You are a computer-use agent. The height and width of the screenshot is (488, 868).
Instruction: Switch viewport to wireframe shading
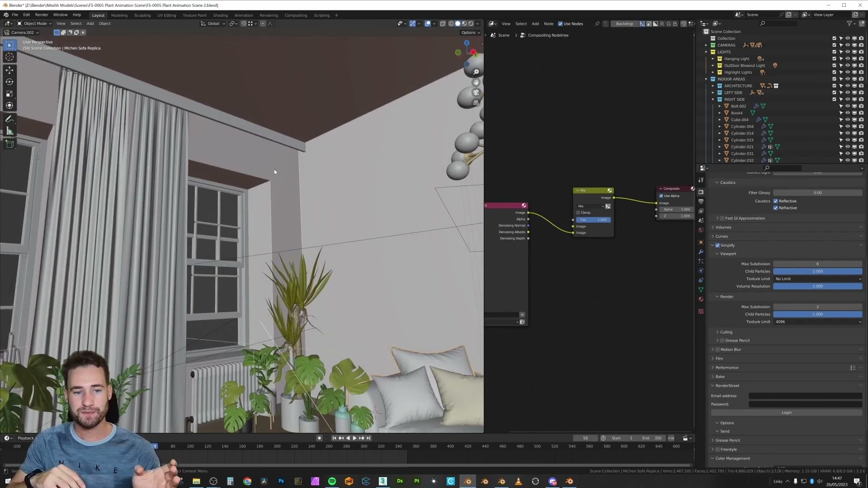(451, 23)
